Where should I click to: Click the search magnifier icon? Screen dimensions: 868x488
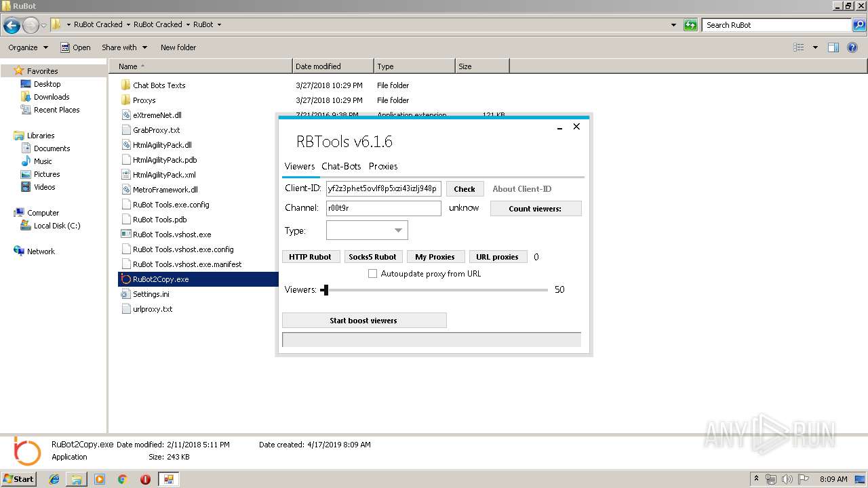[859, 25]
